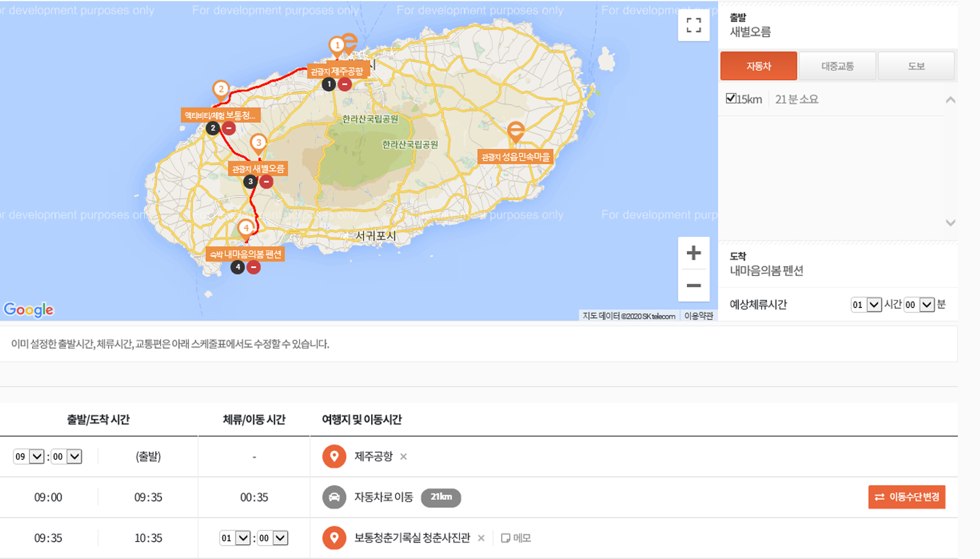The width and height of the screenshot is (980, 559).
Task: Click the fullscreen map icon
Action: [x=693, y=25]
